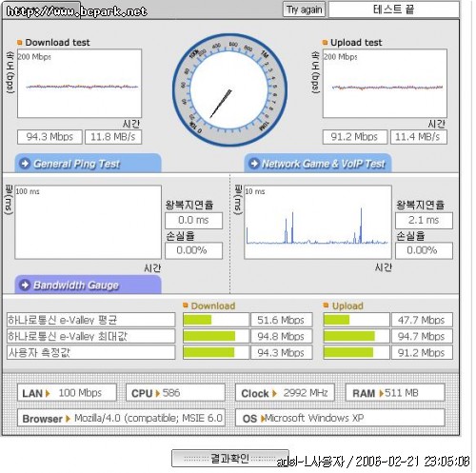Viewport: 476px width, 473px height.
Task: Click the Download test graph
Action: click(79, 84)
